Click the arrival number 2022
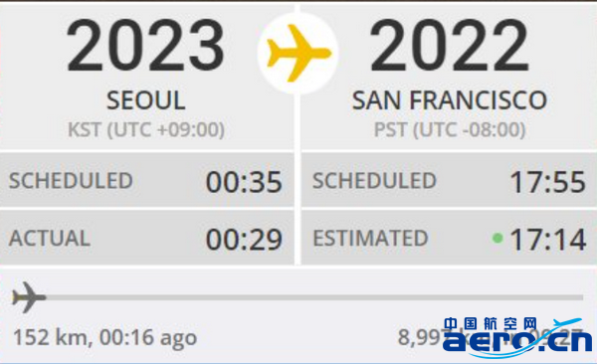 click(450, 46)
